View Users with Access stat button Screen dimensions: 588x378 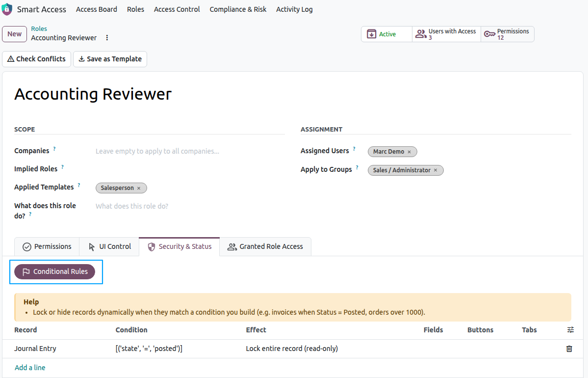[446, 34]
